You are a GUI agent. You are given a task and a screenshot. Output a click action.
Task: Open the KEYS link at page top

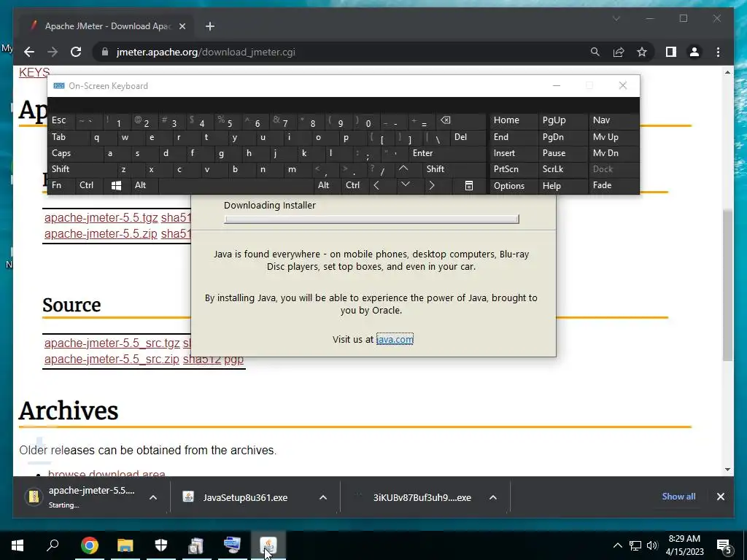click(34, 72)
